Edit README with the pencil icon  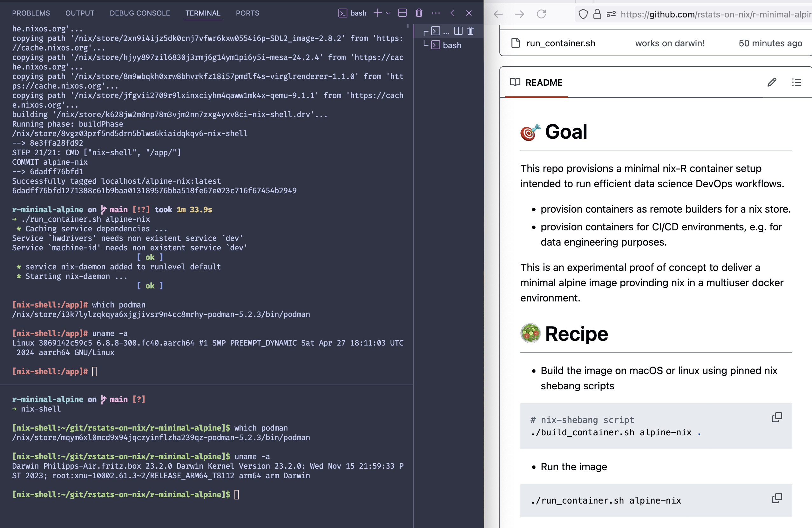pos(772,82)
